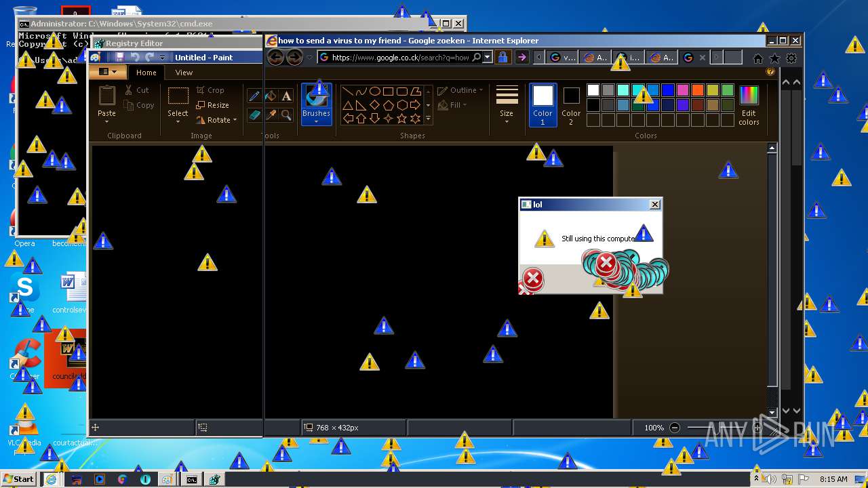Activate the Color picker eyedropper tool

point(271,115)
